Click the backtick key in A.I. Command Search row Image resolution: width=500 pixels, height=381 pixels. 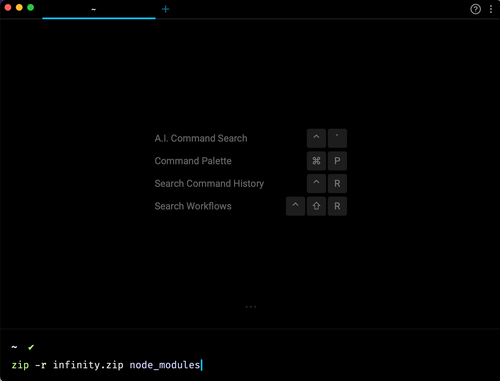(x=337, y=138)
